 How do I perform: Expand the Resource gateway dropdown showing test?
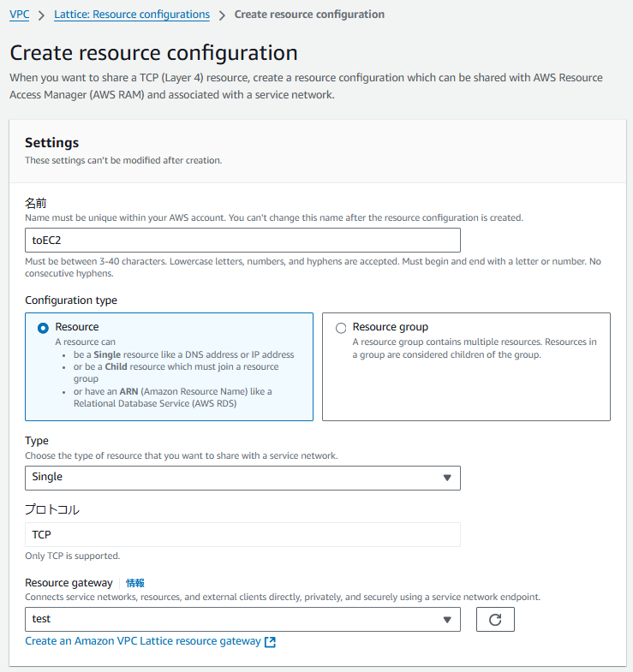coord(242,619)
